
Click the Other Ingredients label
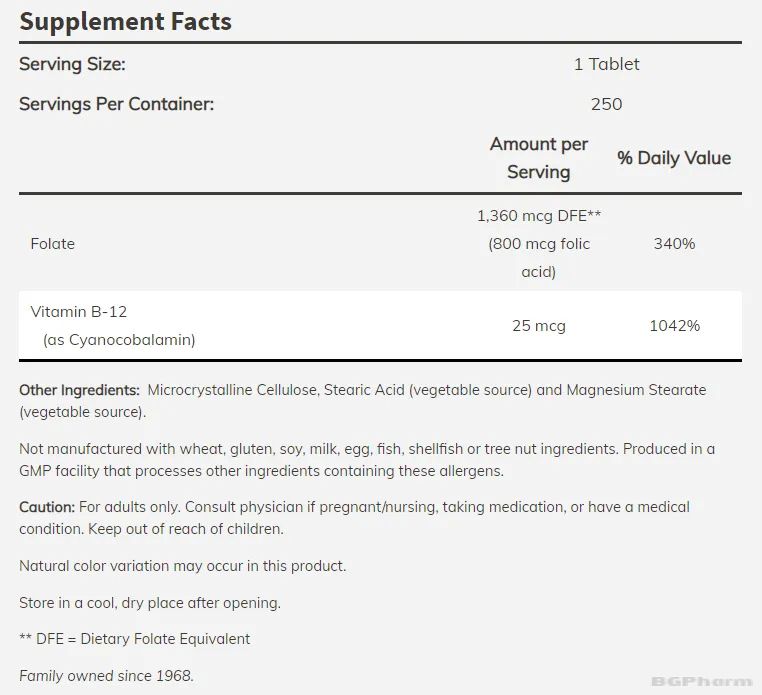click(x=79, y=390)
